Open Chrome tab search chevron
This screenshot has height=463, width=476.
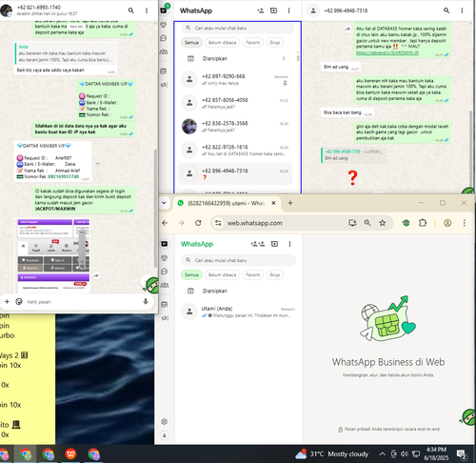click(x=164, y=203)
